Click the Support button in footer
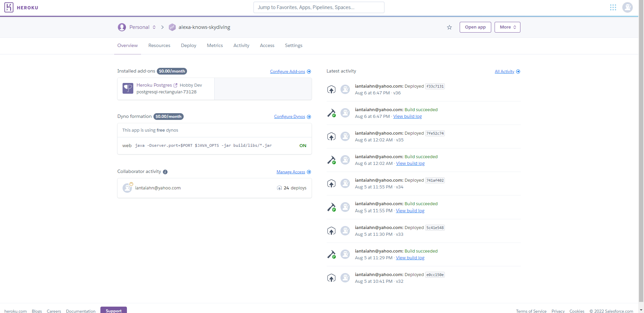This screenshot has width=644, height=313. [x=113, y=310]
